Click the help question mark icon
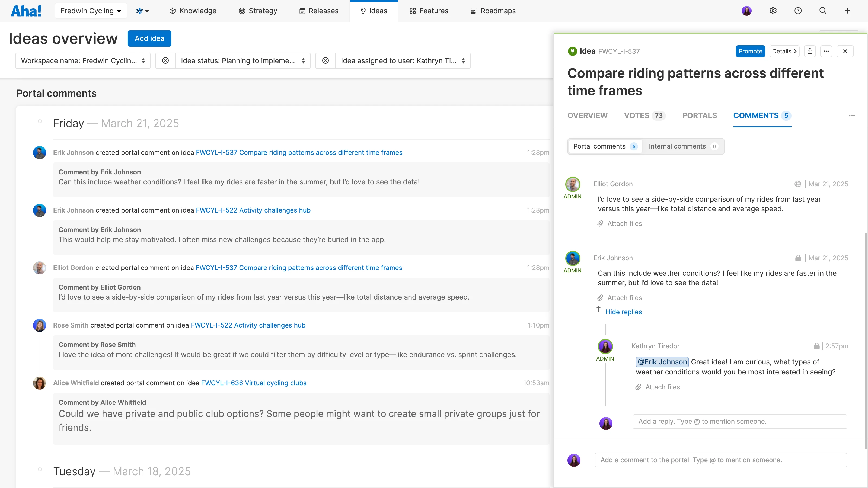The image size is (868, 488). point(798,11)
